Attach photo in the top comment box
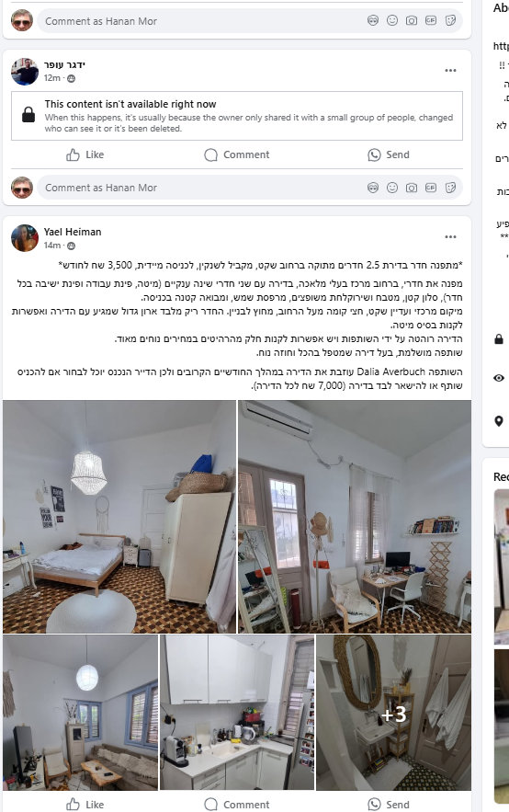This screenshot has width=509, height=812. click(412, 20)
